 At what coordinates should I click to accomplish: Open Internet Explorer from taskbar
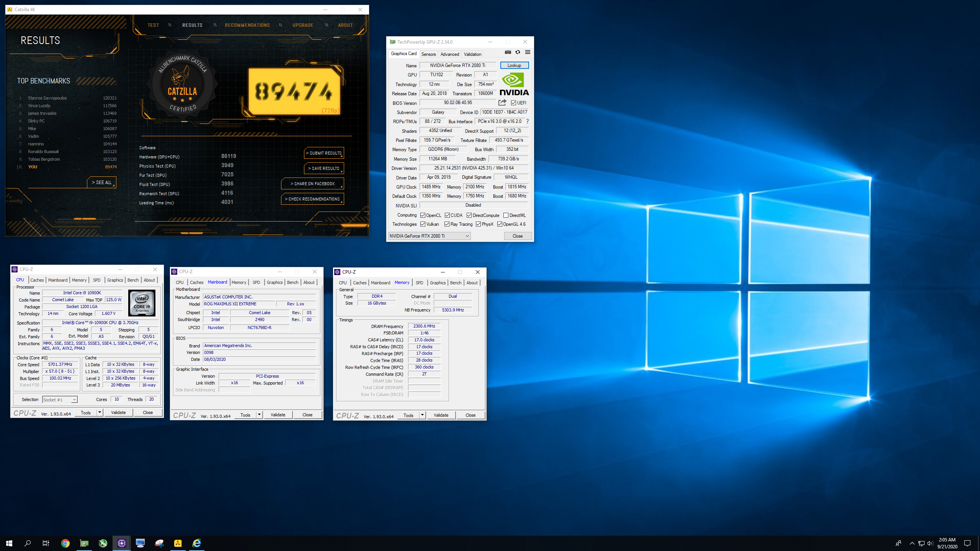197,543
